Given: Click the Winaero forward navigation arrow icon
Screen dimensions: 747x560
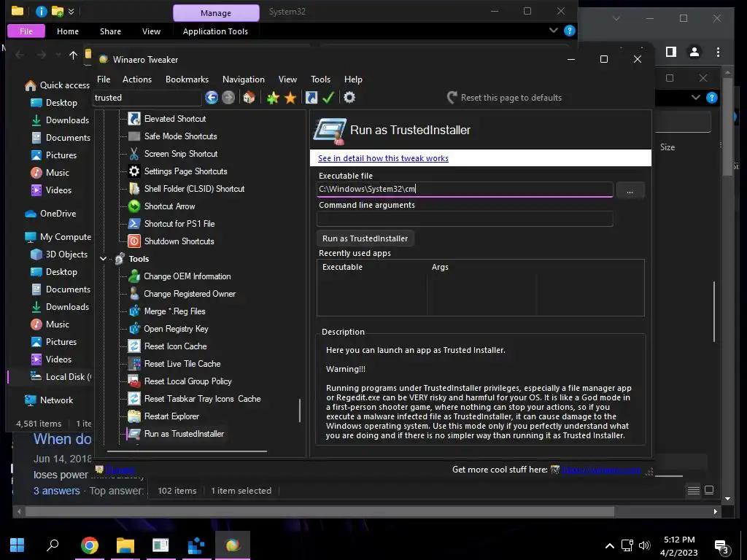Looking at the screenshot, I should tap(228, 98).
